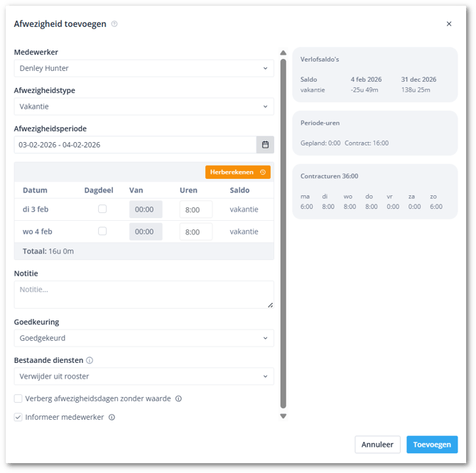Open the Goedkeuring dropdown
The width and height of the screenshot is (476, 473).
tap(144, 338)
